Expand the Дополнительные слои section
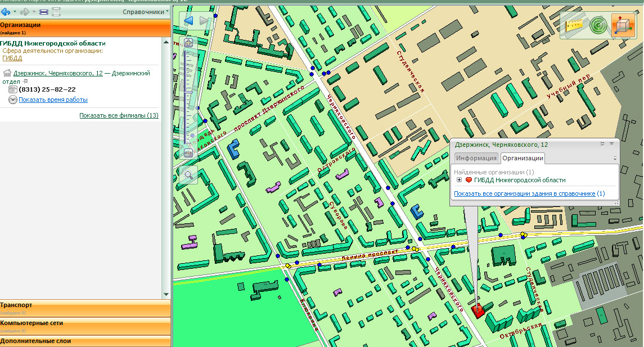The height and width of the screenshot is (347, 644). (85, 341)
